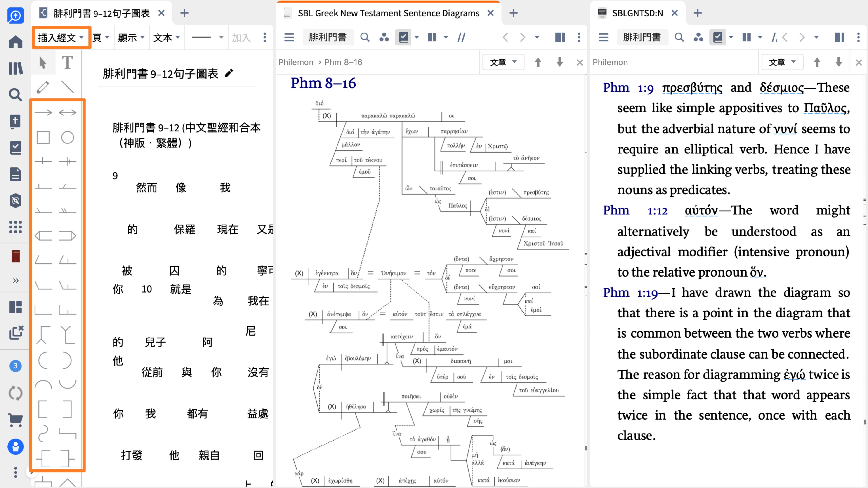Click the Home icon in the sidebar

tap(16, 42)
